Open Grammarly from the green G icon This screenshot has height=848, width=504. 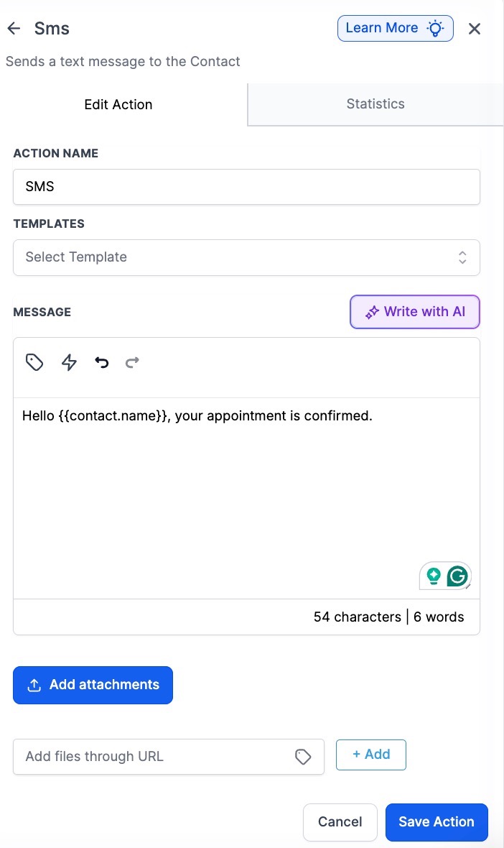pos(457,576)
